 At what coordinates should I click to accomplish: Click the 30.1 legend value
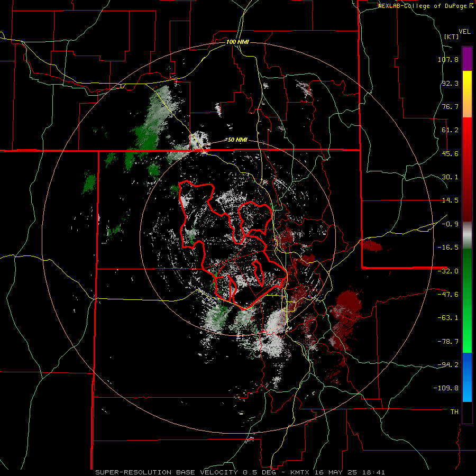pos(450,177)
